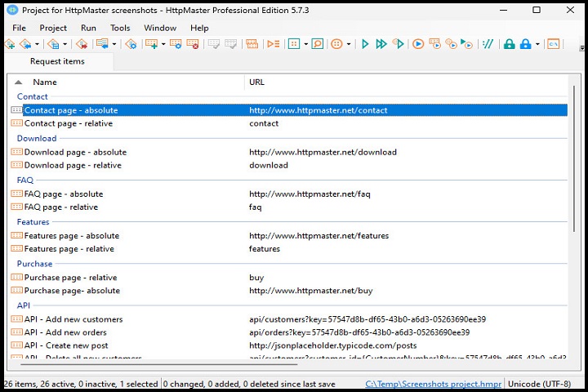Click the orange circled play icon
588x392 pixels.
[x=418, y=44]
